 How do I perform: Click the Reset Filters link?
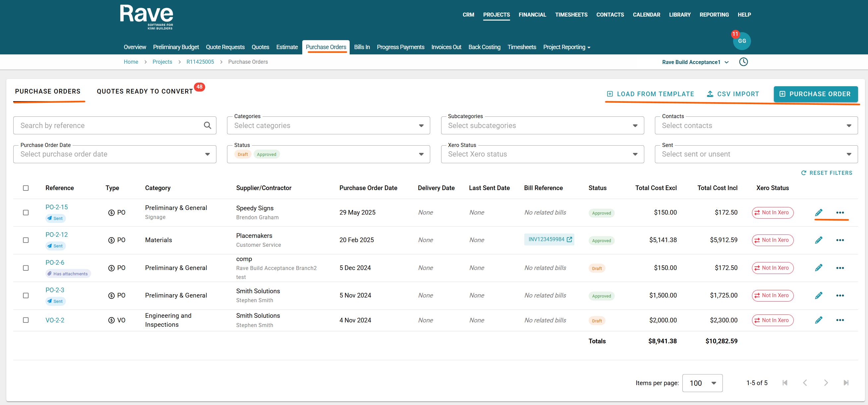[x=826, y=173]
